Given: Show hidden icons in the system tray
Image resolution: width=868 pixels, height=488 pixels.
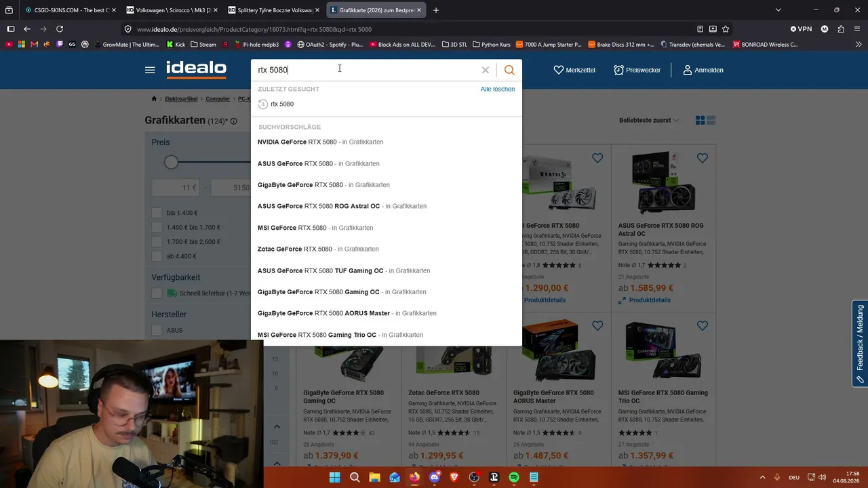Looking at the screenshot, I should [x=762, y=478].
